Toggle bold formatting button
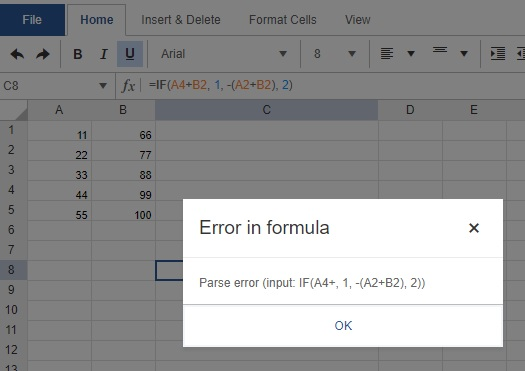525x371 pixels. tap(78, 54)
